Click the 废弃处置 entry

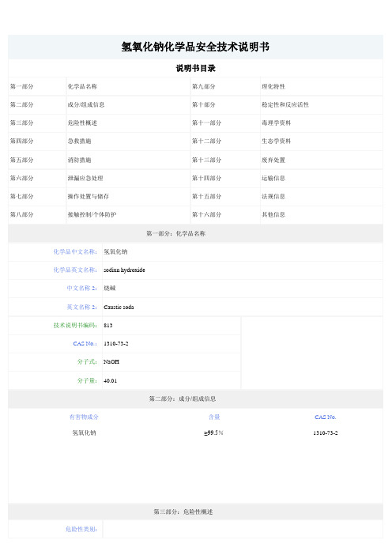273,160
